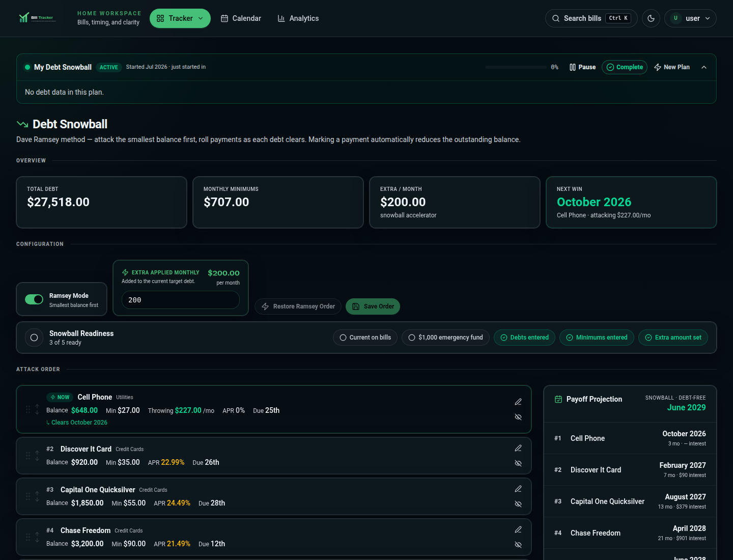This screenshot has height=560, width=733.
Task: Open the Tracker dropdown menu
Action: (180, 18)
